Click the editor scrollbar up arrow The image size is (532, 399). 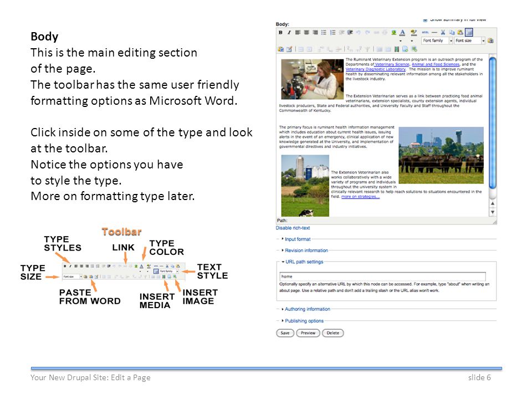point(493,203)
